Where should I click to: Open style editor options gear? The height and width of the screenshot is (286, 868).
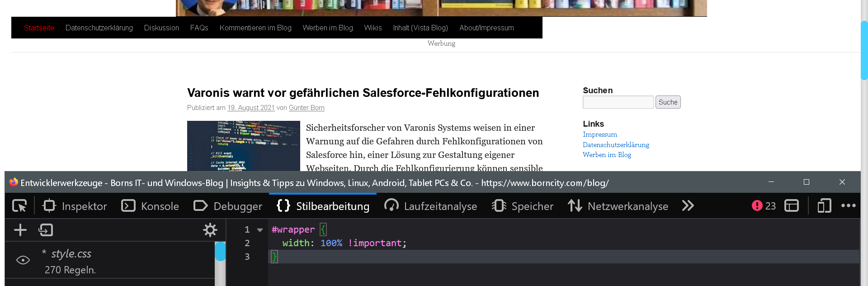pos(210,230)
